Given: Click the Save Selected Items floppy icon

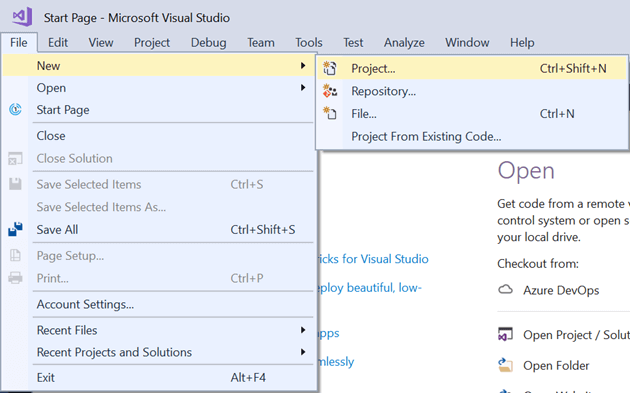Looking at the screenshot, I should (15, 184).
